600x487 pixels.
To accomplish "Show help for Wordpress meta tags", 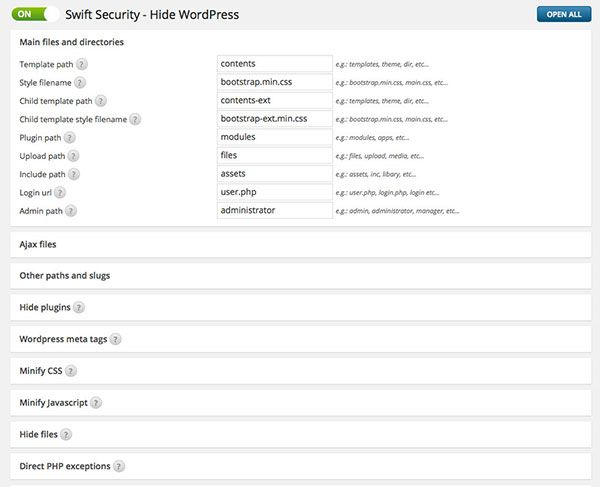I will (x=115, y=339).
